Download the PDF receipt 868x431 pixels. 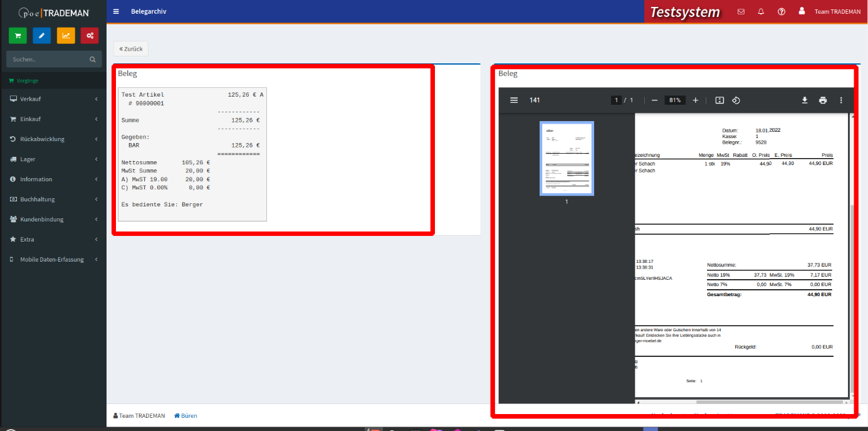pos(805,100)
